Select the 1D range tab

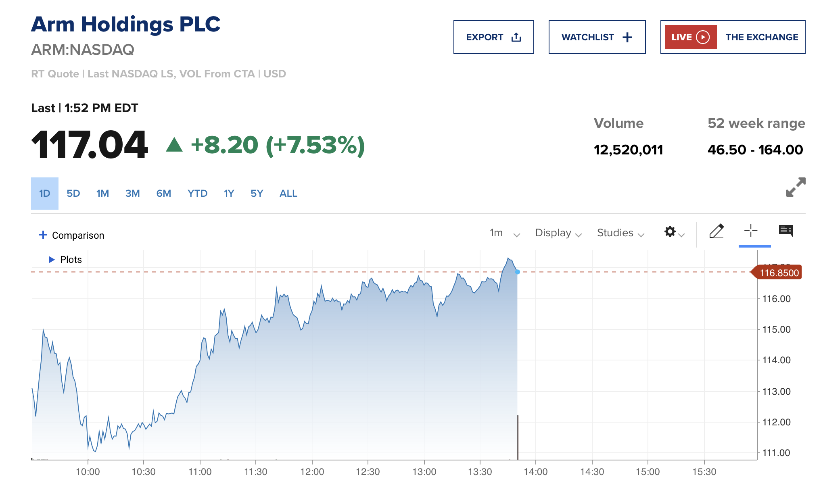tap(45, 194)
